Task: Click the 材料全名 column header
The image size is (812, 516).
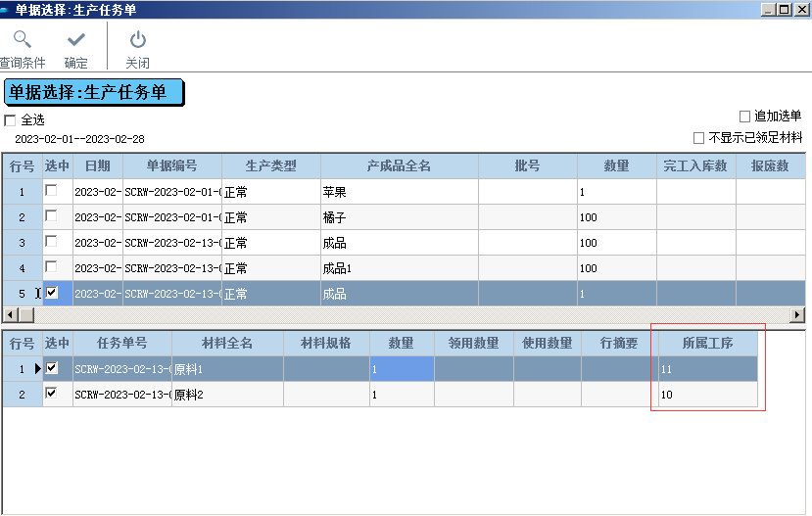Action: pos(227,343)
